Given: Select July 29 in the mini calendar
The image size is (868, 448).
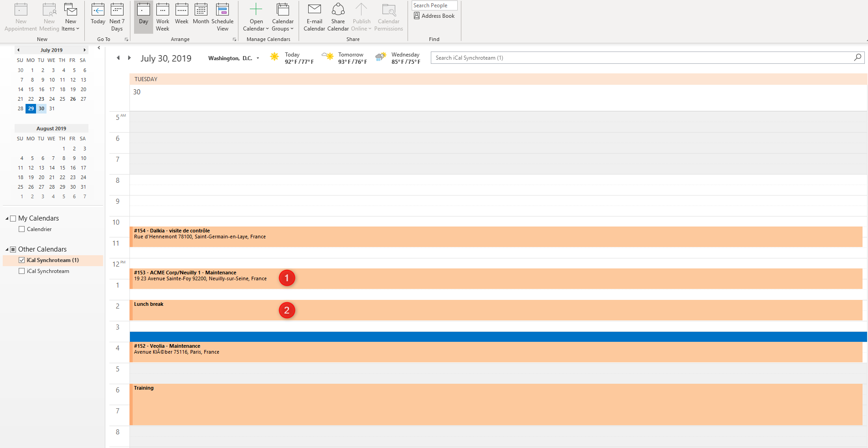Looking at the screenshot, I should (x=31, y=108).
